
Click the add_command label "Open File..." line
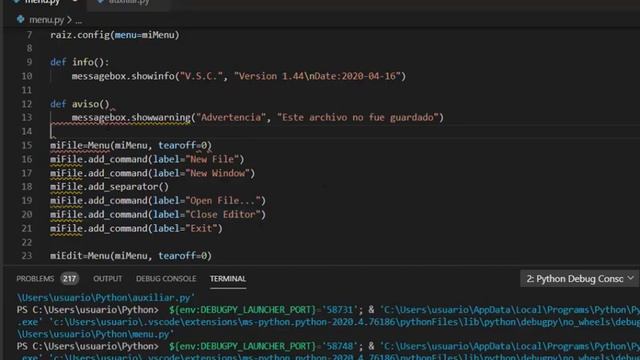(x=158, y=201)
